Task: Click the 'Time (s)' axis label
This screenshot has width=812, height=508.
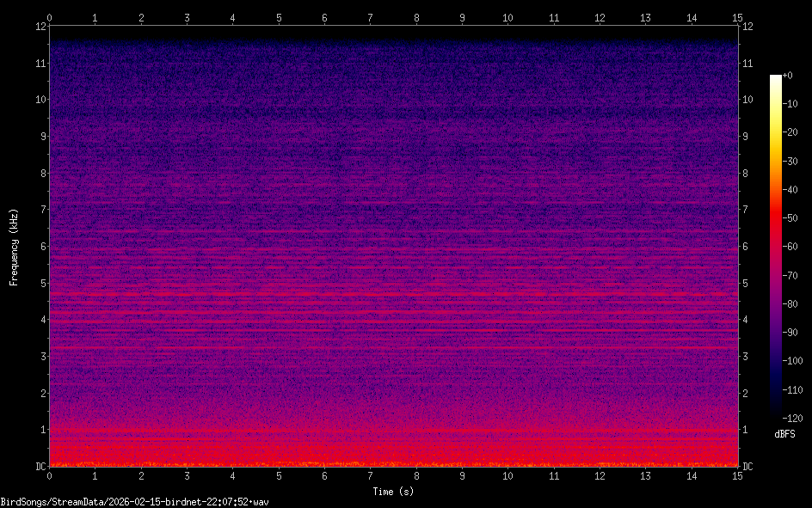Action: 395,492
